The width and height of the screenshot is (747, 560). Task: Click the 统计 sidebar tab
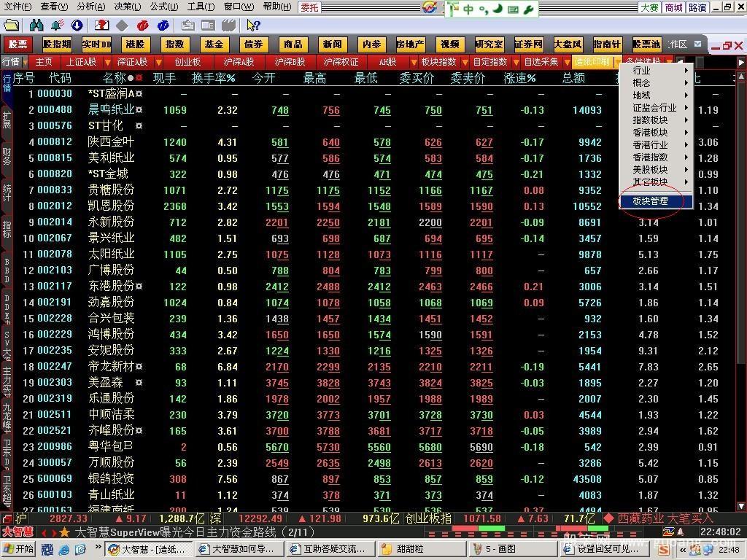click(x=7, y=192)
